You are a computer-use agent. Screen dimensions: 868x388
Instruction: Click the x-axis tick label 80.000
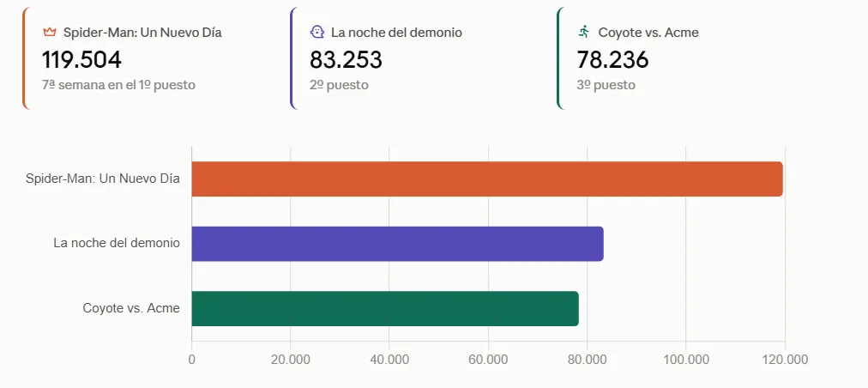587,359
